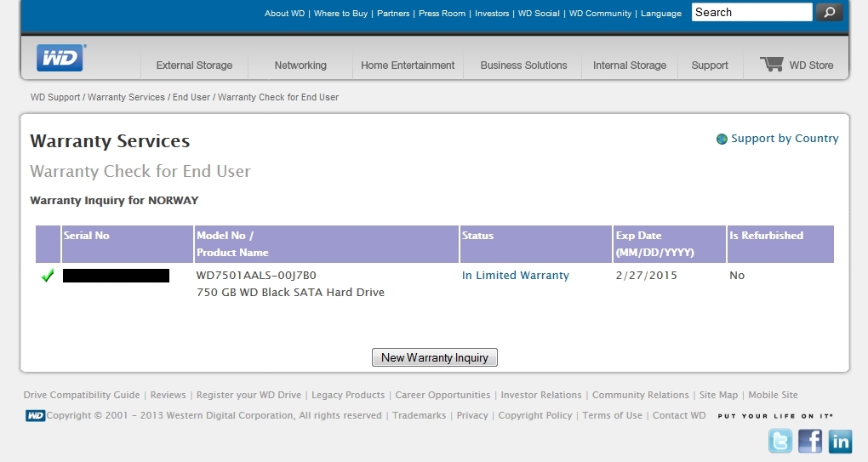The image size is (868, 462).
Task: Open the Twitter icon in footer
Action: (x=780, y=441)
